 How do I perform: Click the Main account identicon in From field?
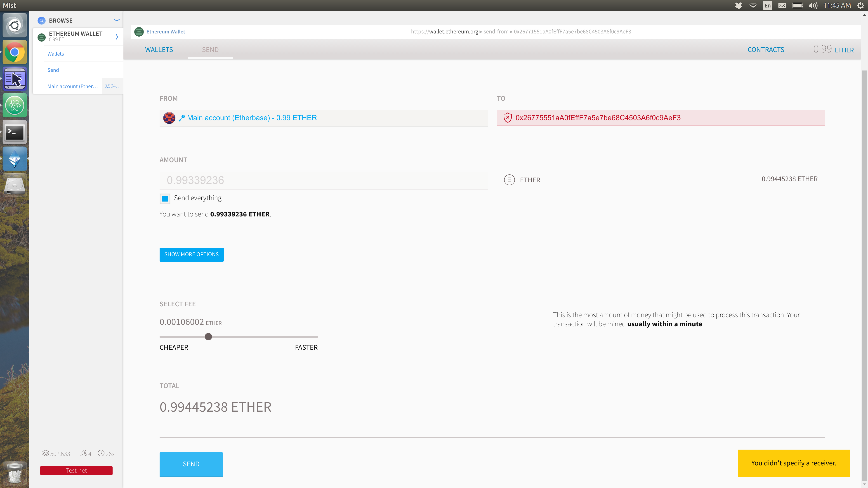pos(169,118)
